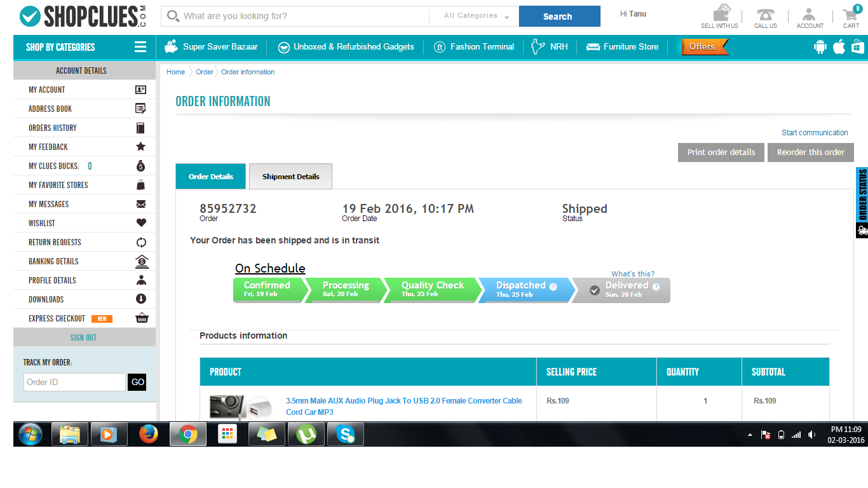This screenshot has width=868, height=488.
Task: Expand the Shop By Categories hamburger menu
Action: click(x=140, y=47)
